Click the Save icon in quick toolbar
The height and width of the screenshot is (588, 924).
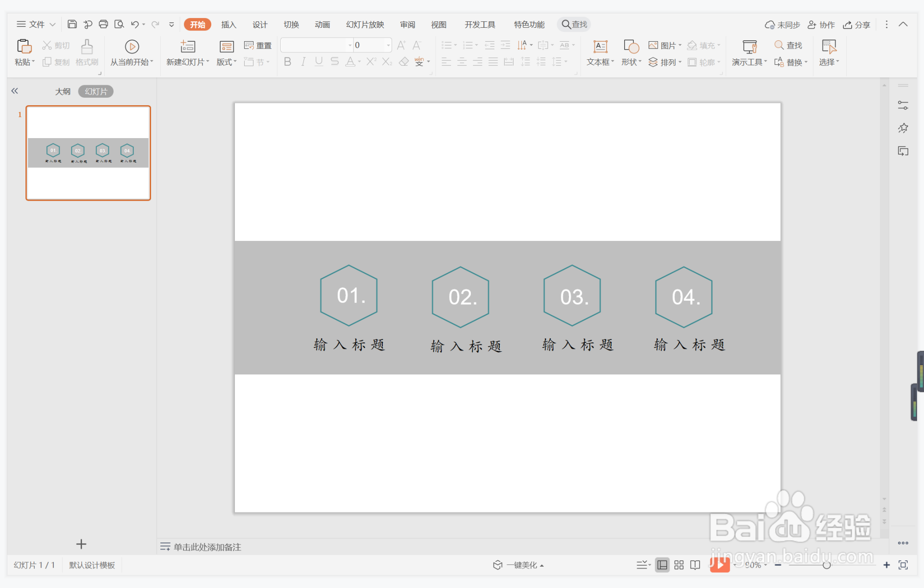(72, 24)
